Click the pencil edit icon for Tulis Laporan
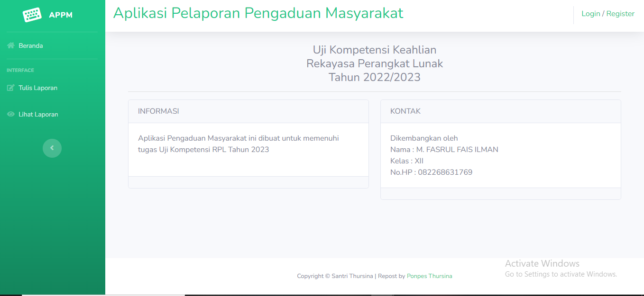The width and height of the screenshot is (644, 296). (x=11, y=88)
